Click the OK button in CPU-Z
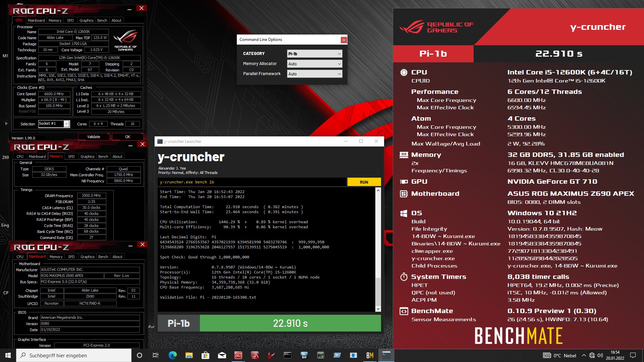Image resolution: width=644 pixels, height=362 pixels. coord(127,137)
